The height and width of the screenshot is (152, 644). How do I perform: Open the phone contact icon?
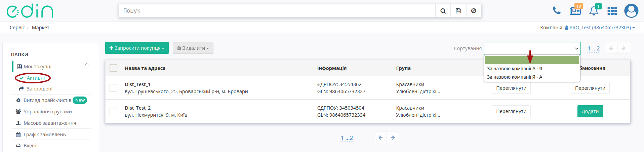click(557, 11)
